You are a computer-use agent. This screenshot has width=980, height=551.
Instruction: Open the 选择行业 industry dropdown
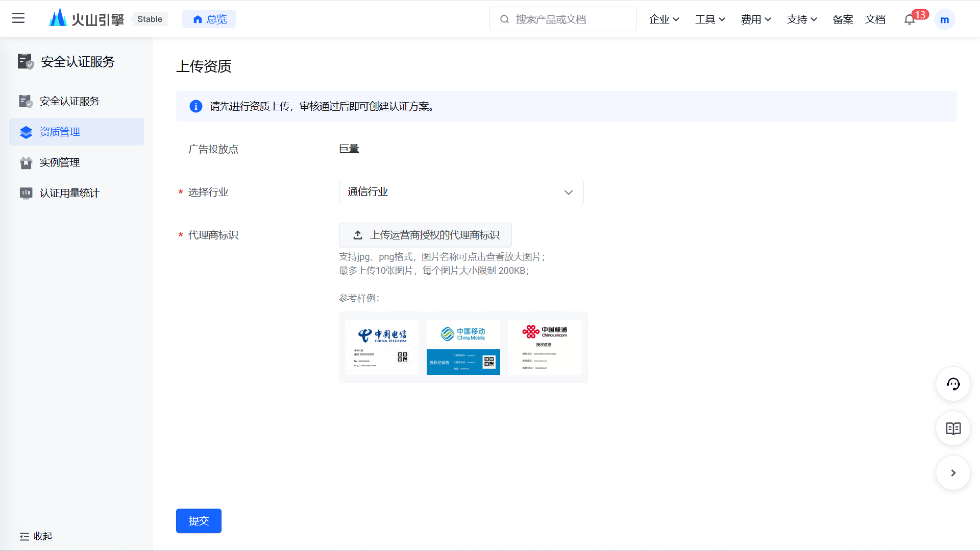pos(461,192)
